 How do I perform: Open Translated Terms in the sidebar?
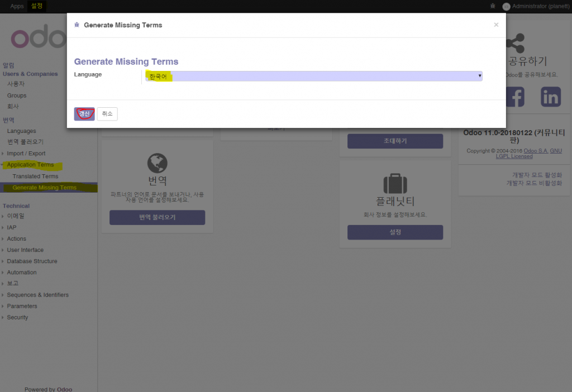(x=35, y=176)
